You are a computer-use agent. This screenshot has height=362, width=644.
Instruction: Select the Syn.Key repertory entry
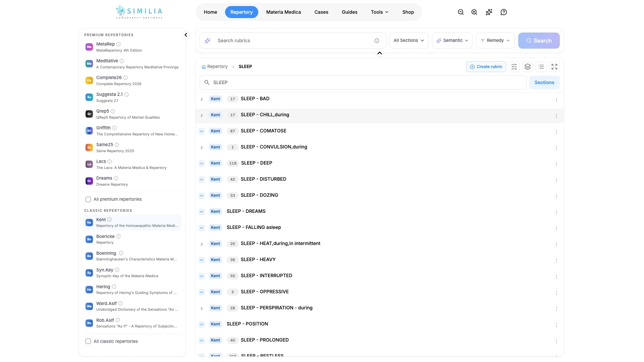(132, 273)
